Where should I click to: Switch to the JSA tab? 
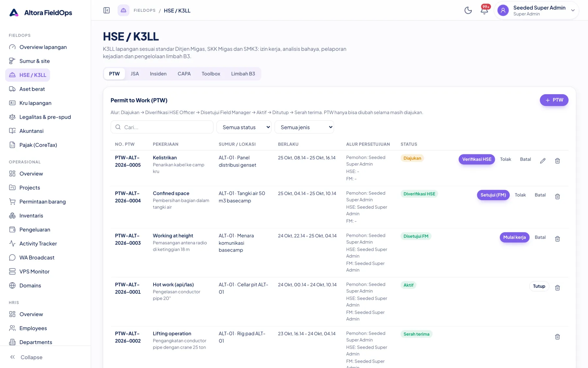135,74
